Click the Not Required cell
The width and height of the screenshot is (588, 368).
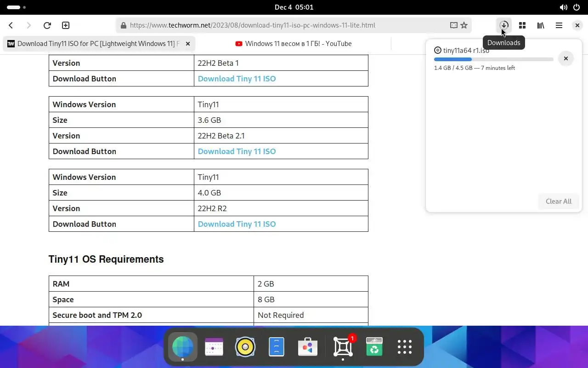(x=311, y=315)
